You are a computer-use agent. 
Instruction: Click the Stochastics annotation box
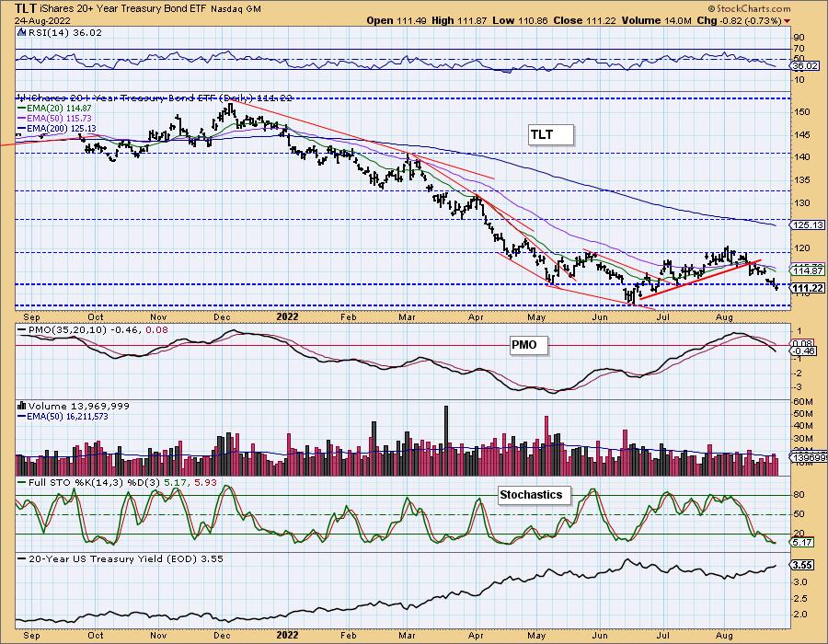coord(535,495)
